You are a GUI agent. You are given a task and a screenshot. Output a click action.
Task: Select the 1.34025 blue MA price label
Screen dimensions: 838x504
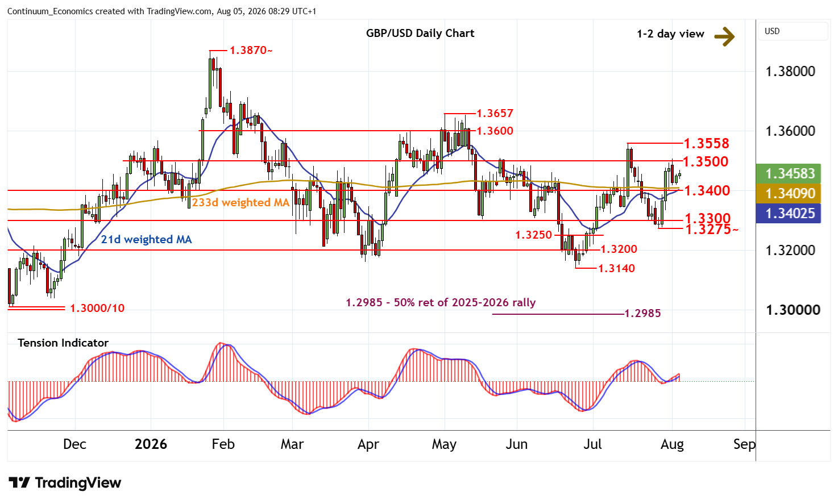[x=790, y=213]
